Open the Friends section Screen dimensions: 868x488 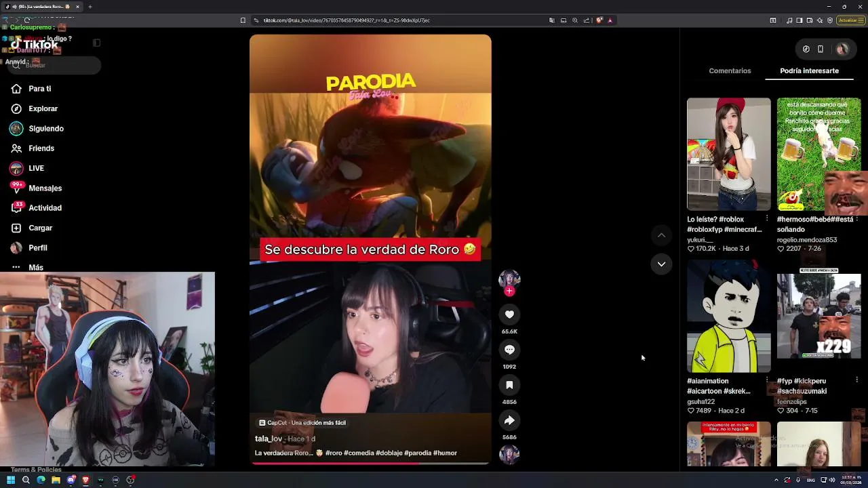click(x=41, y=148)
